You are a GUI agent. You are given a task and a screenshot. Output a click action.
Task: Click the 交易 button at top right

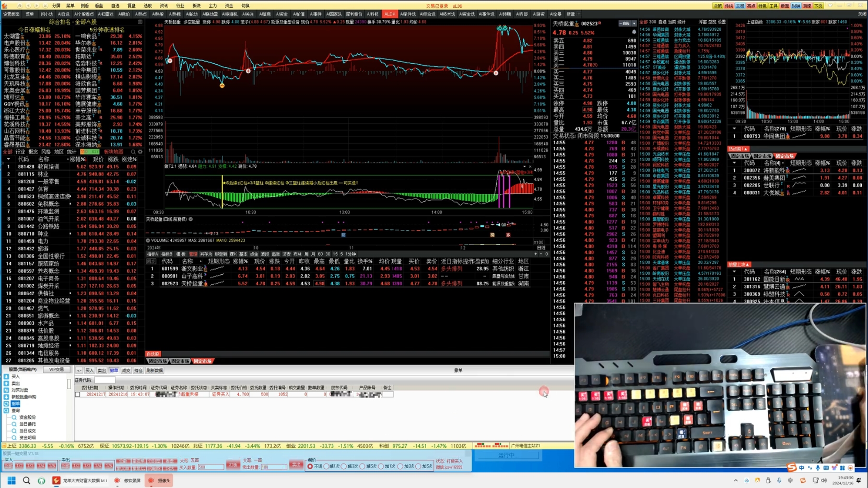tap(740, 6)
